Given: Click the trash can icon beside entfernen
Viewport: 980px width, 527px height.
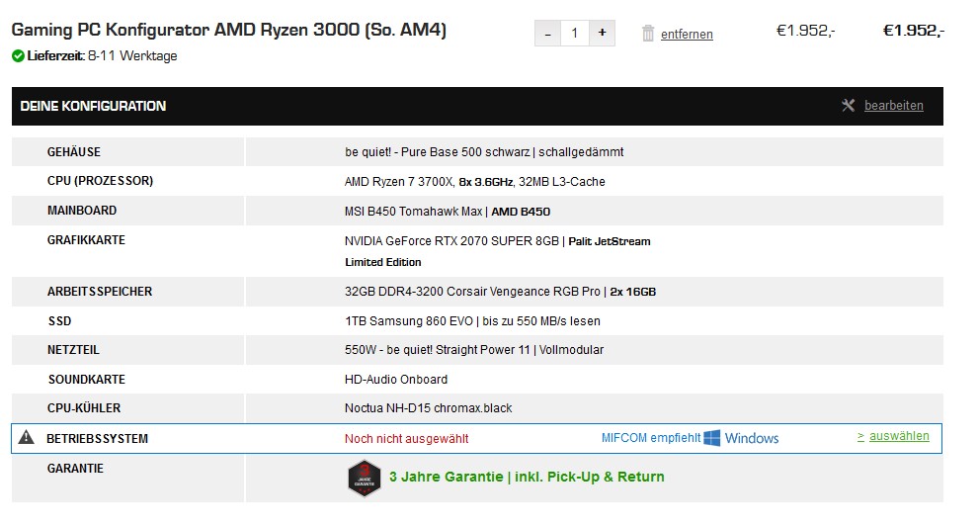Looking at the screenshot, I should tap(648, 34).
